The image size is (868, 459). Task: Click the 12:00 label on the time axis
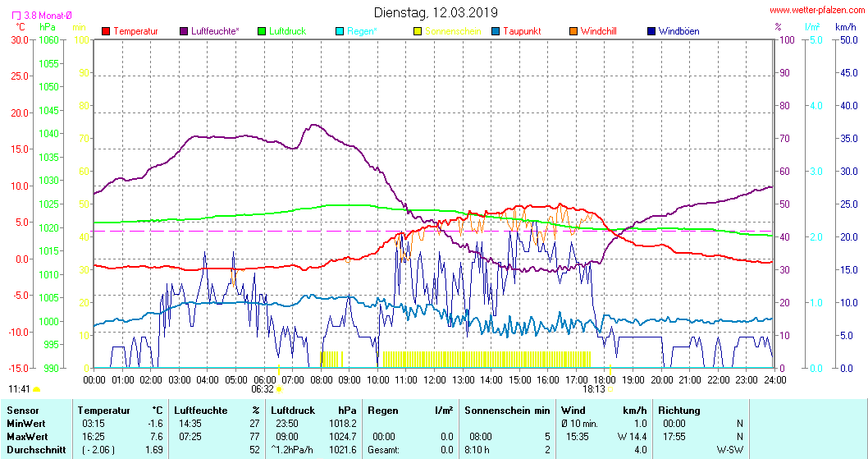tap(435, 380)
